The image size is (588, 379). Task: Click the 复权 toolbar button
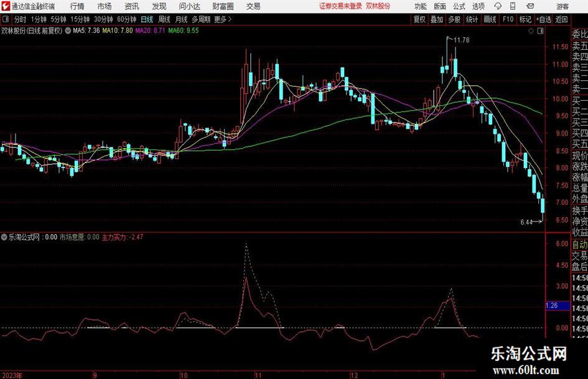(419, 19)
